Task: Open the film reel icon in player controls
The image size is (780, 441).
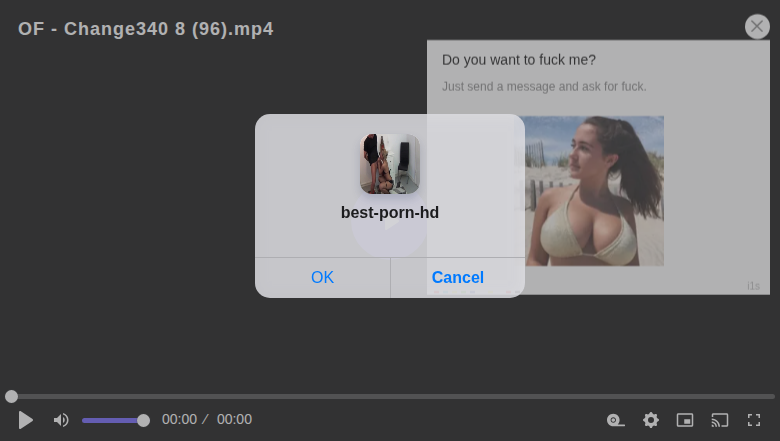Action: tap(616, 420)
